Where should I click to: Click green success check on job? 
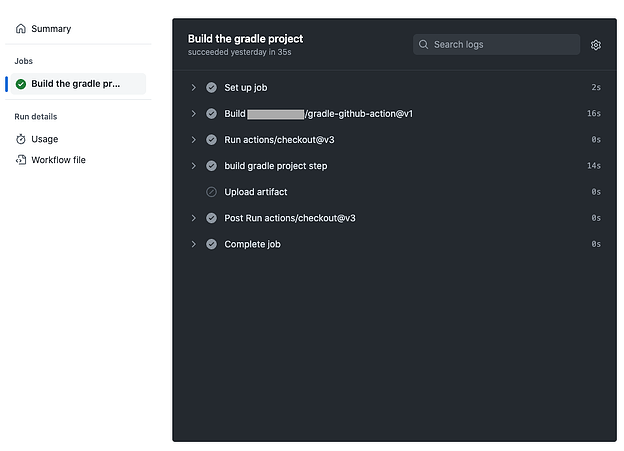[21, 84]
